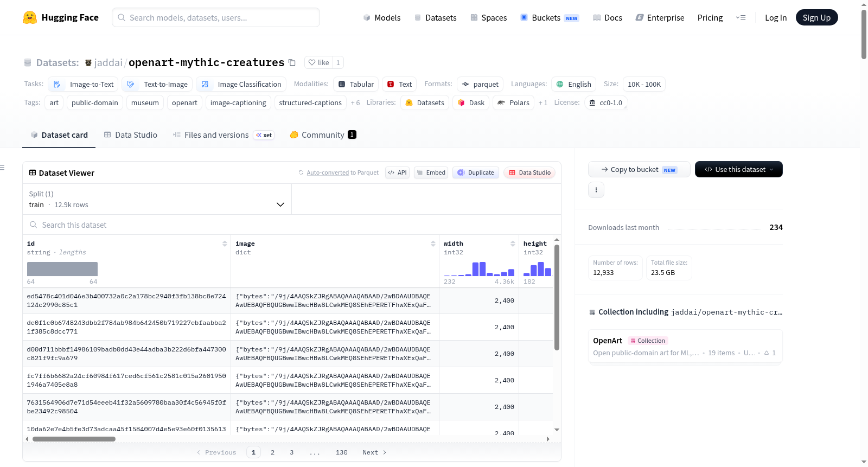The image size is (868, 467).
Task: Open the Spaces menu item
Action: 489,17
